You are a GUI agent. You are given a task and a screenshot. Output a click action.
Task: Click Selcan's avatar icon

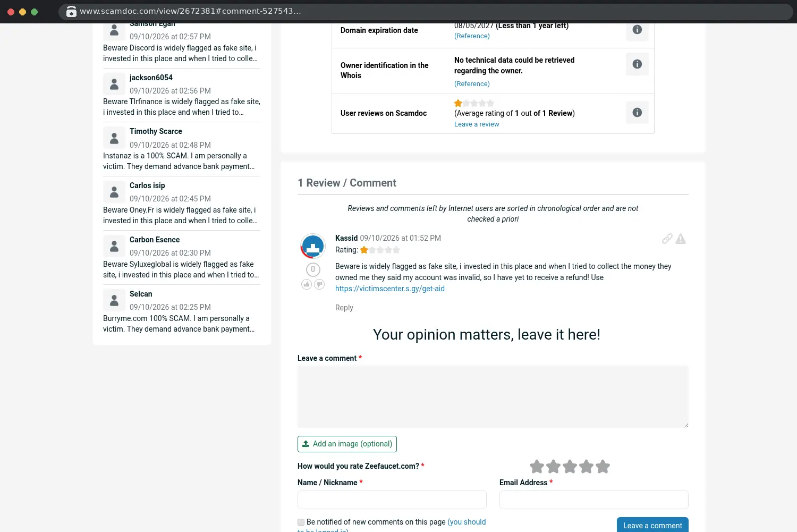(x=114, y=300)
